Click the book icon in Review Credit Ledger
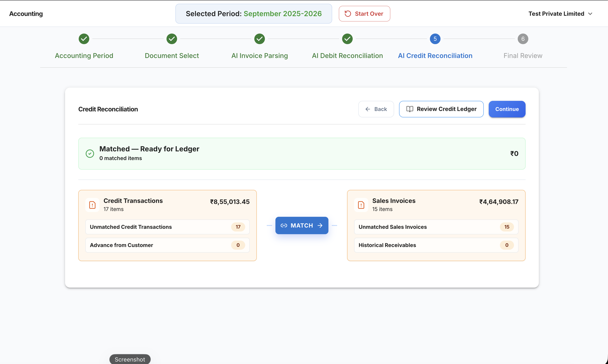The image size is (608, 364). coord(410,109)
